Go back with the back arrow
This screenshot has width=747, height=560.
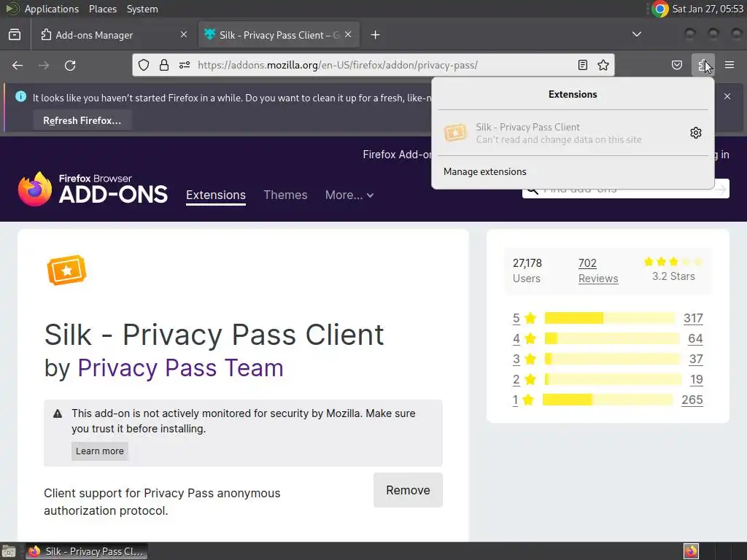click(x=18, y=65)
